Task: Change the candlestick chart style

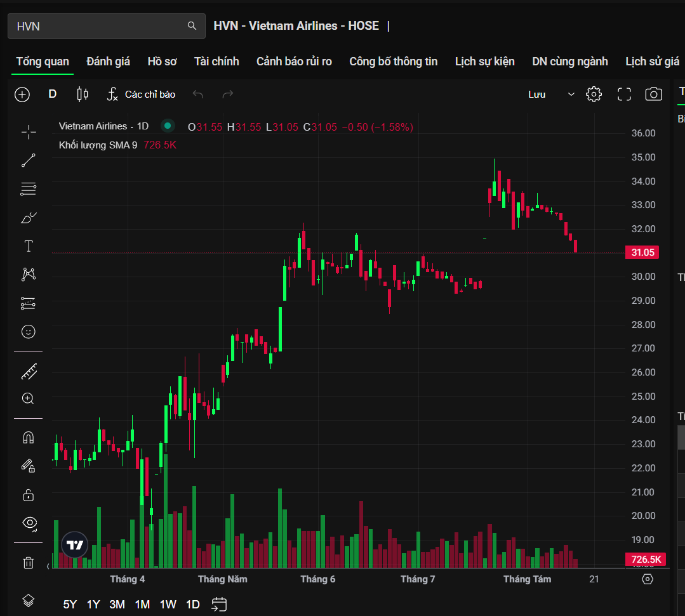Action: (x=83, y=95)
